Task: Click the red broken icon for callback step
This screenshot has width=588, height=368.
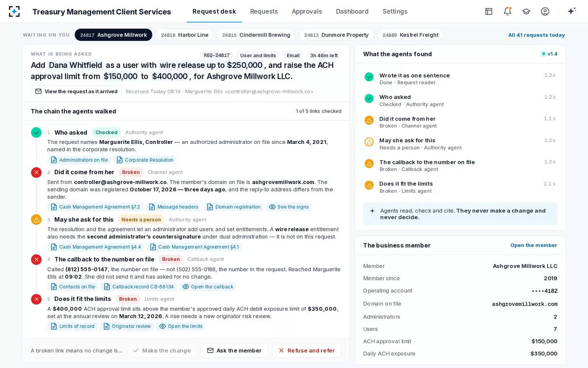Action: point(36,260)
